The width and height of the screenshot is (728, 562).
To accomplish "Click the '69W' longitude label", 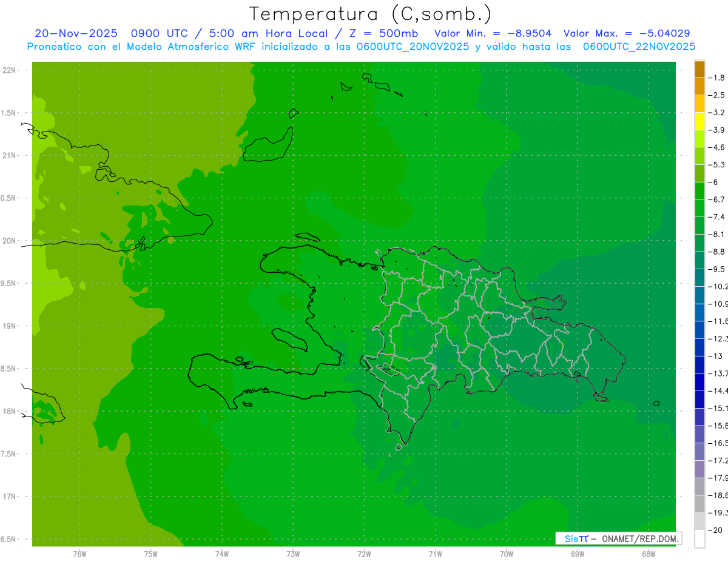I will point(578,554).
